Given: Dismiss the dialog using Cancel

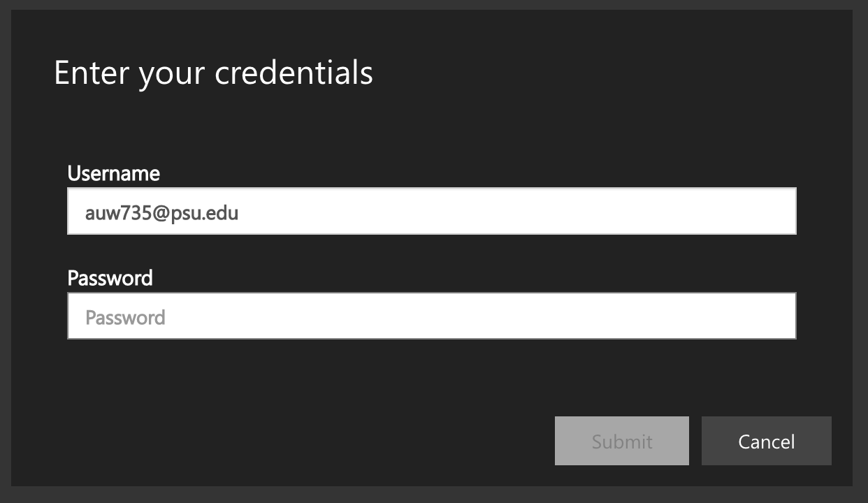Looking at the screenshot, I should pyautogui.click(x=766, y=441).
